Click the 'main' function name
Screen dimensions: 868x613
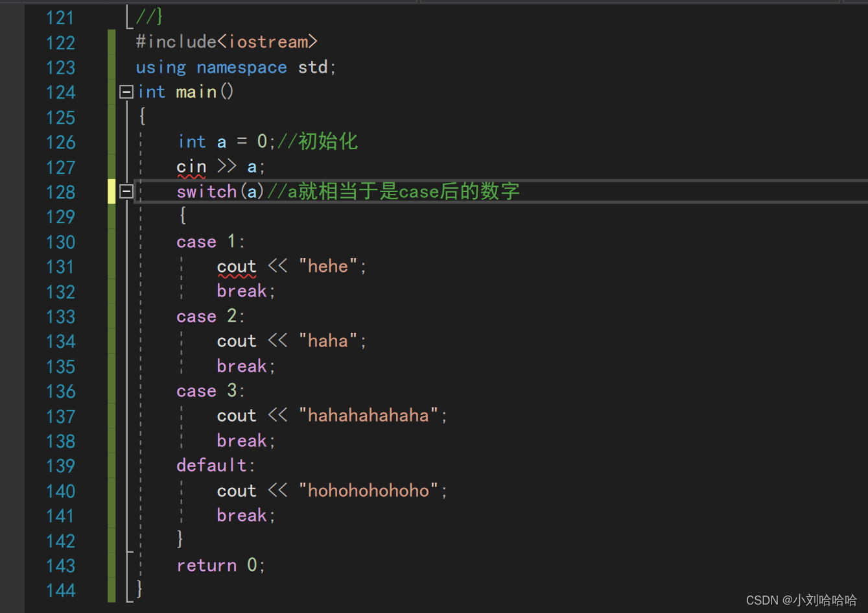point(196,92)
